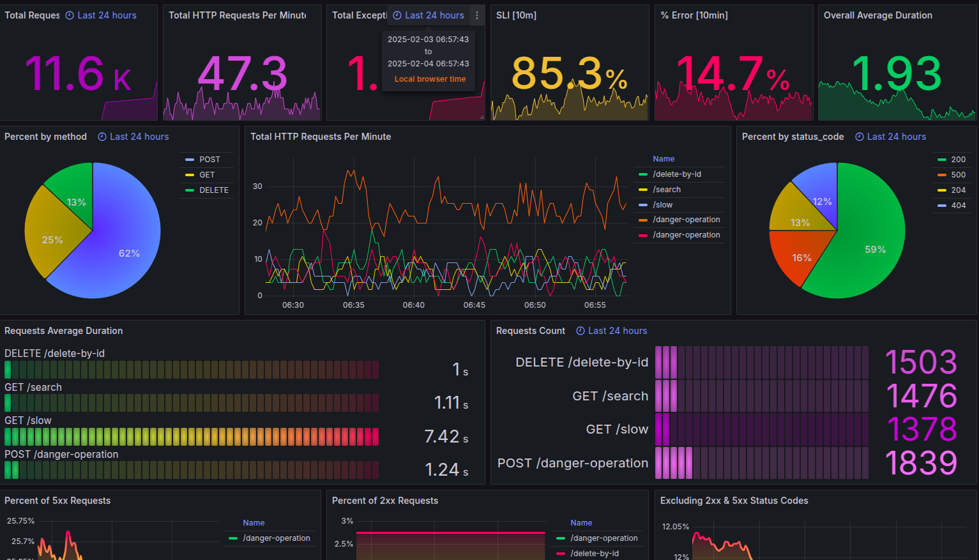This screenshot has height=560, width=979.
Task: Click the 47.3 requests per minute value
Action: [x=243, y=74]
